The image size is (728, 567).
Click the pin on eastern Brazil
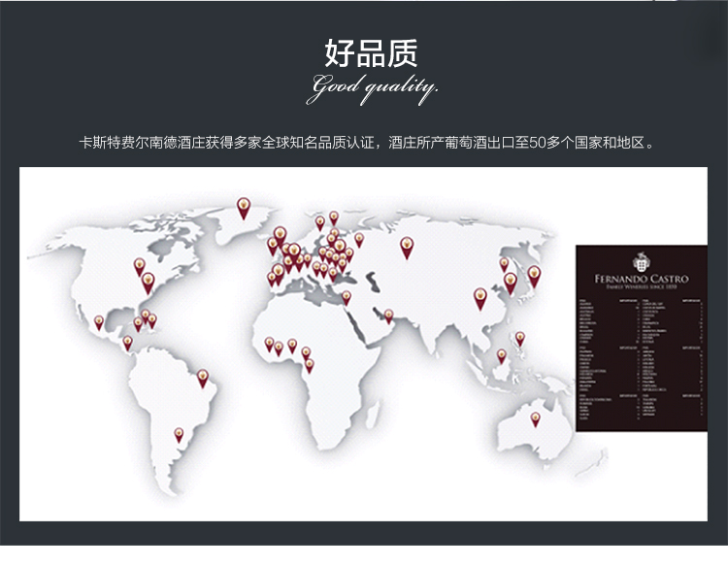(203, 375)
